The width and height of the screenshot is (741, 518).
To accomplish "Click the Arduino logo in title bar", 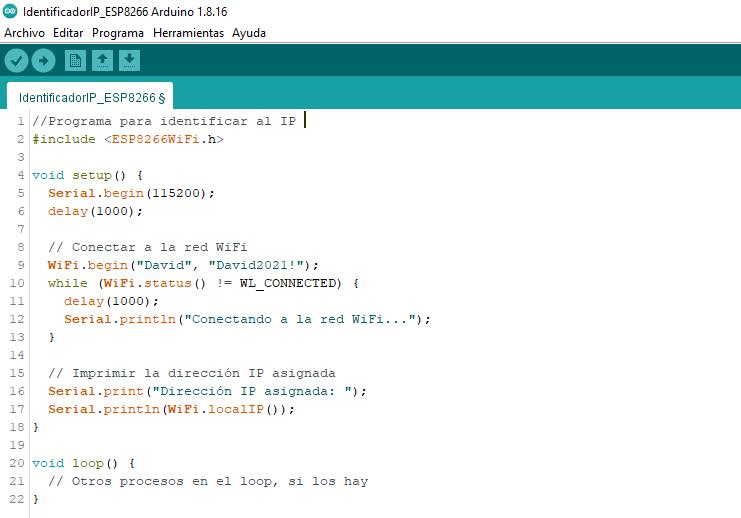I will (10, 11).
